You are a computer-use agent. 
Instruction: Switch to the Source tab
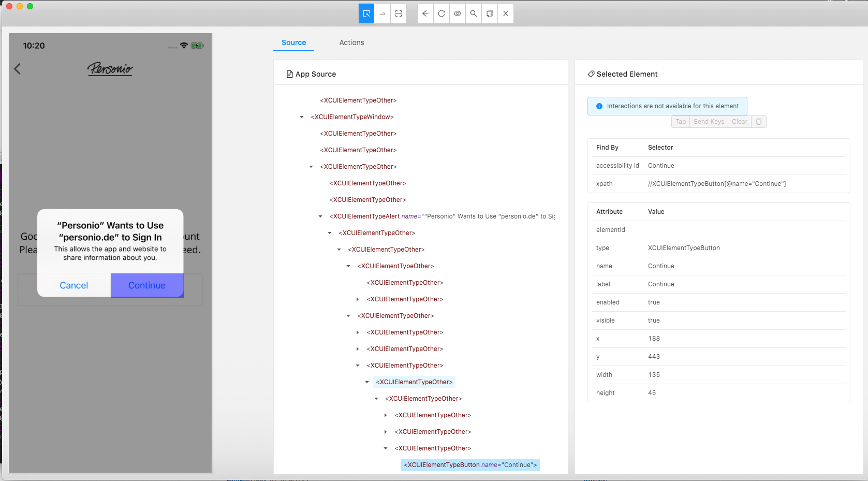tap(293, 42)
